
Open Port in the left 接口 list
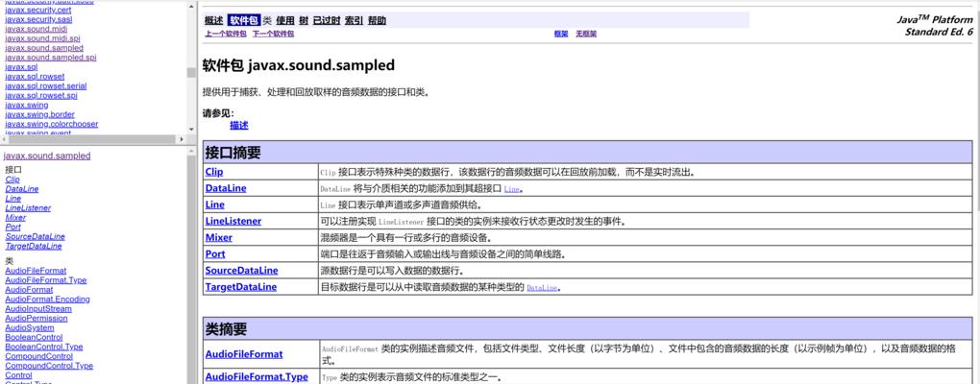[x=13, y=227]
